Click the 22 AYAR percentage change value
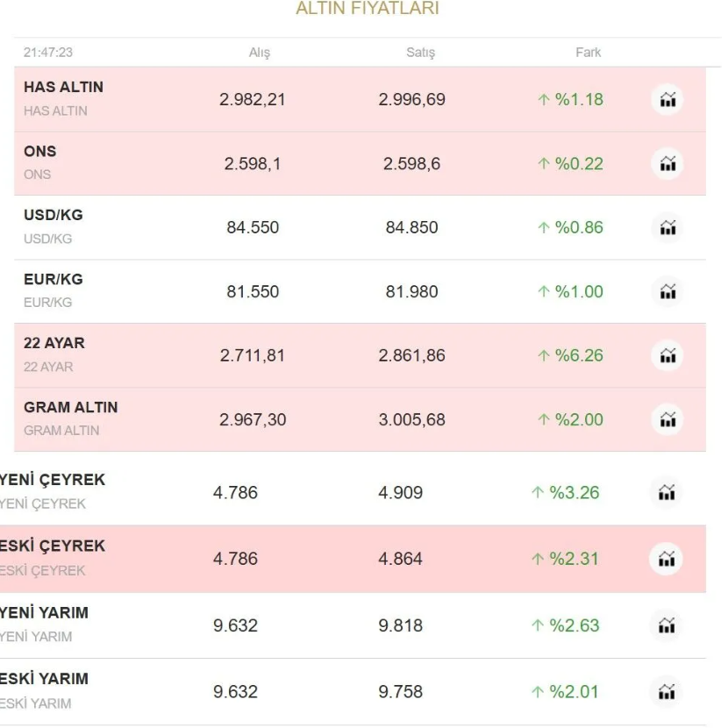Image resolution: width=728 pixels, height=728 pixels. click(x=571, y=356)
